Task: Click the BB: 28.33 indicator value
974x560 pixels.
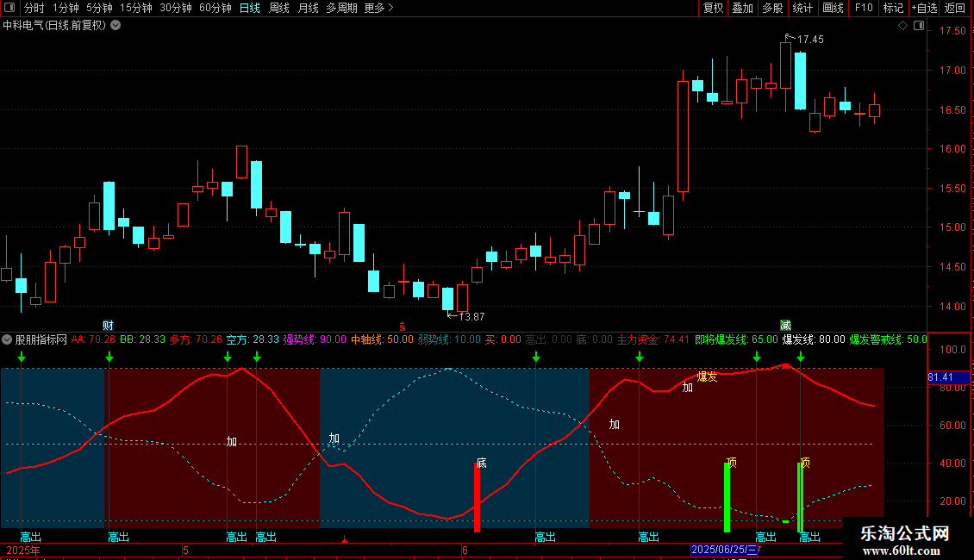Action: [x=142, y=339]
